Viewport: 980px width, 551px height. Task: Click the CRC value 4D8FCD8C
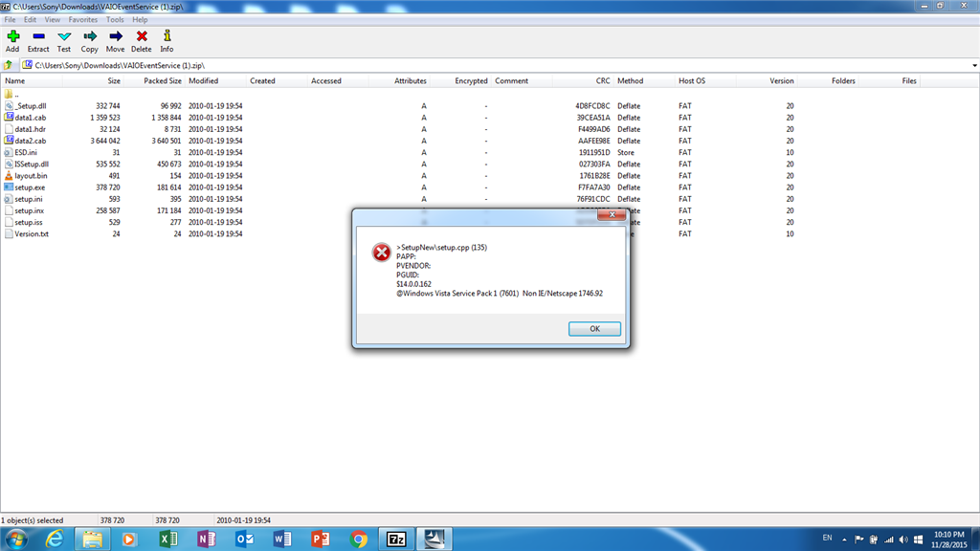tap(592, 106)
